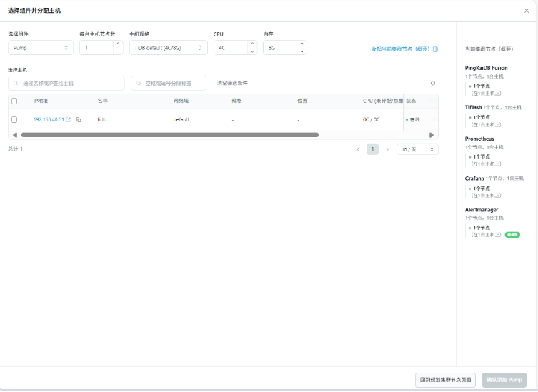Go to next page arrow
The image size is (538, 392).
point(387,149)
